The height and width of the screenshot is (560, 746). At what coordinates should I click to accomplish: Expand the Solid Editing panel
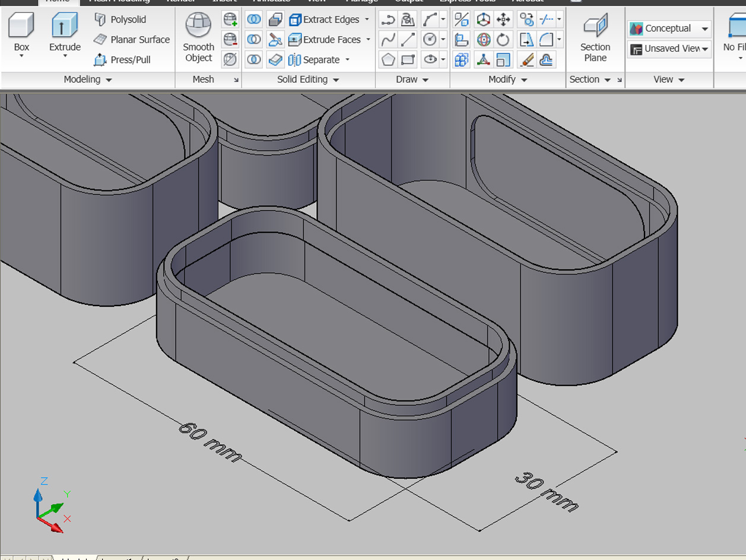[308, 79]
